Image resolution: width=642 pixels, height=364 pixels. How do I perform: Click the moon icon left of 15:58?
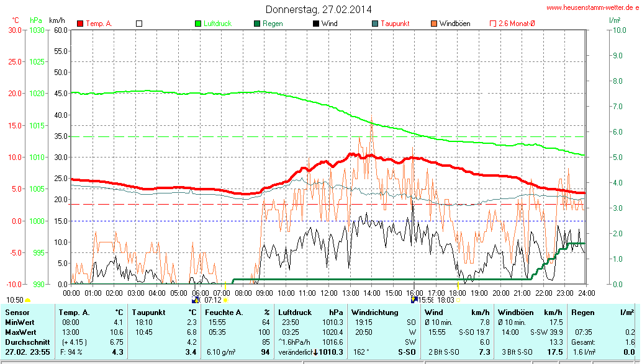point(414,300)
